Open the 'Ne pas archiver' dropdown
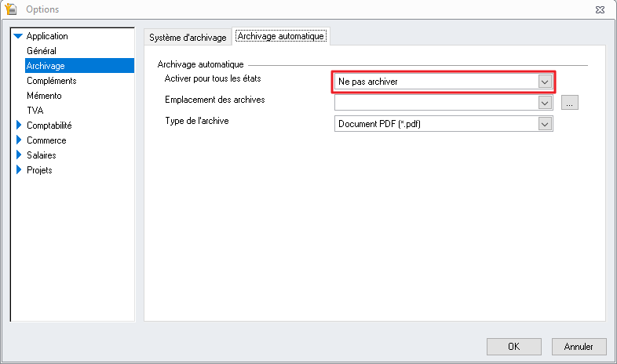 click(545, 82)
